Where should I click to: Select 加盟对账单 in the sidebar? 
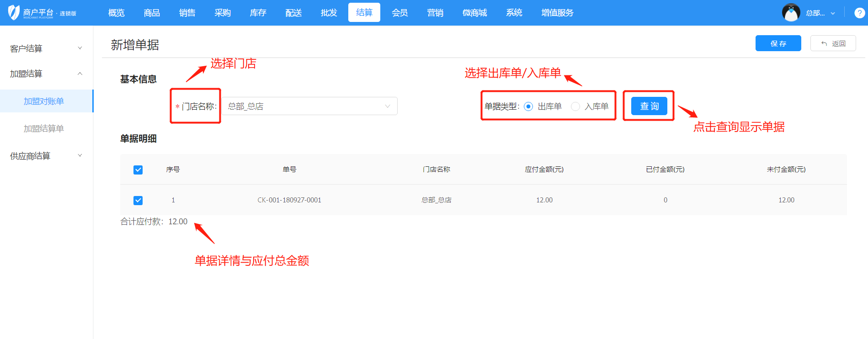tap(44, 101)
